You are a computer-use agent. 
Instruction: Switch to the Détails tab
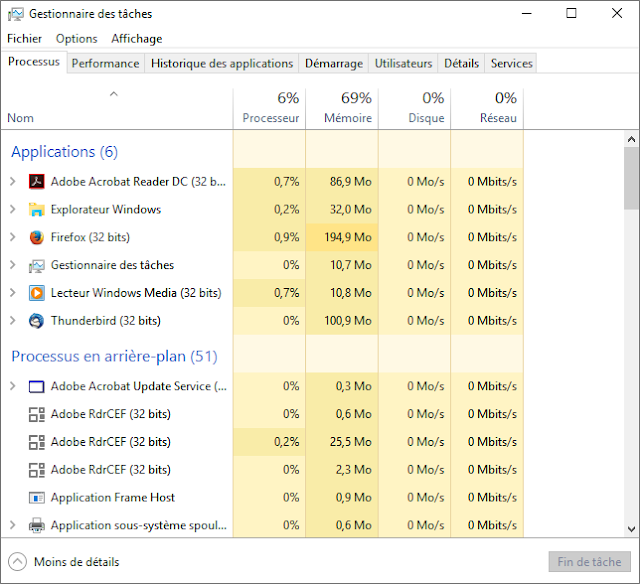tap(461, 63)
